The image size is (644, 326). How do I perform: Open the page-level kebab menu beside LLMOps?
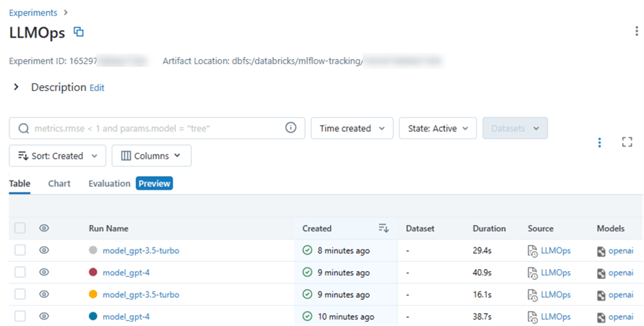pos(636,31)
